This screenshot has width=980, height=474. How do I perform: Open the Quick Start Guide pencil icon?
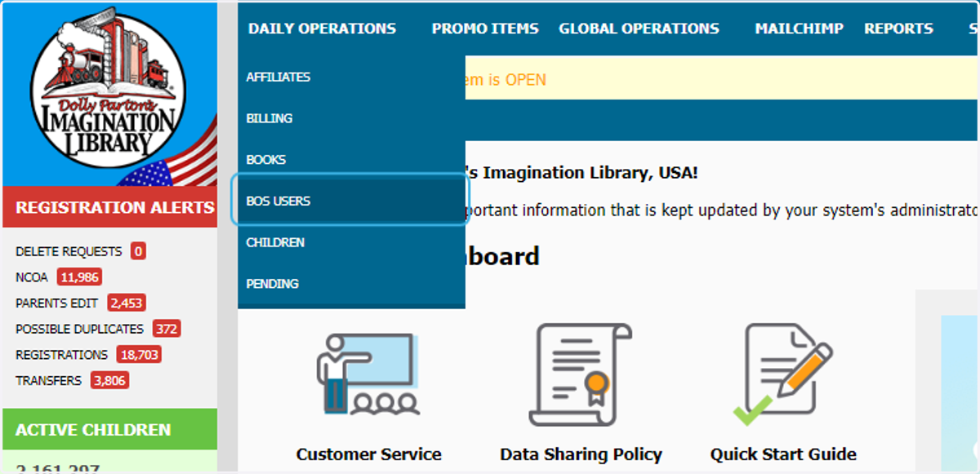pos(782,374)
